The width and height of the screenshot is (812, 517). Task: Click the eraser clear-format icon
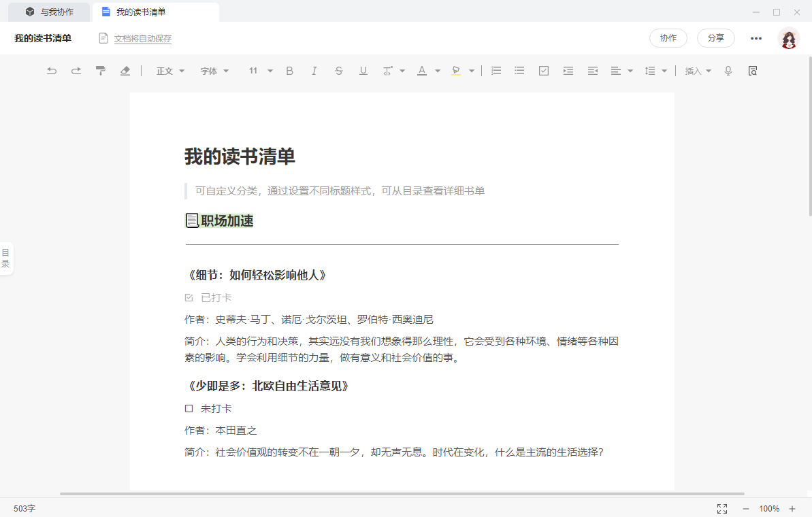[x=125, y=71]
